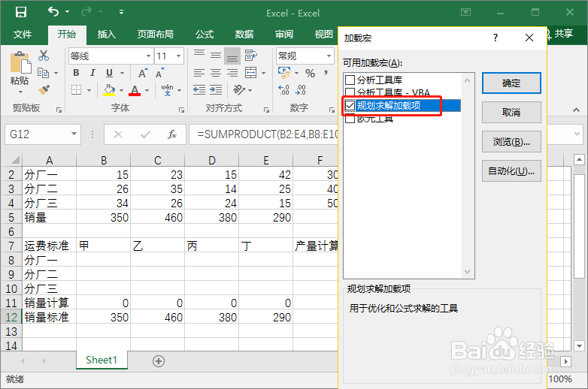This screenshot has width=588, height=389.
Task: Open the Merge cells dropdown arrow
Action: [263, 73]
